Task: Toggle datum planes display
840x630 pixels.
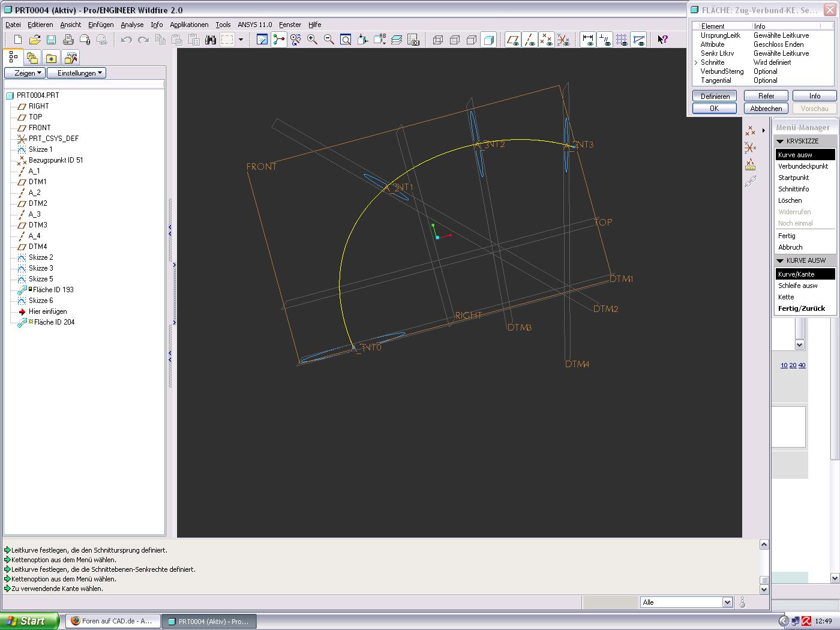Action: click(513, 40)
